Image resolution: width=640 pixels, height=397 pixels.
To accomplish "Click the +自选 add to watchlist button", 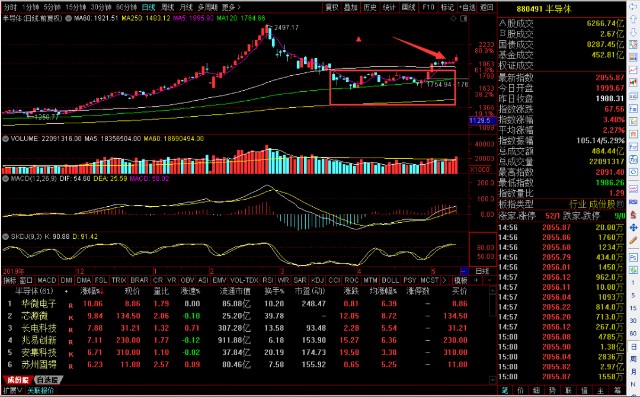I will 467,7.
